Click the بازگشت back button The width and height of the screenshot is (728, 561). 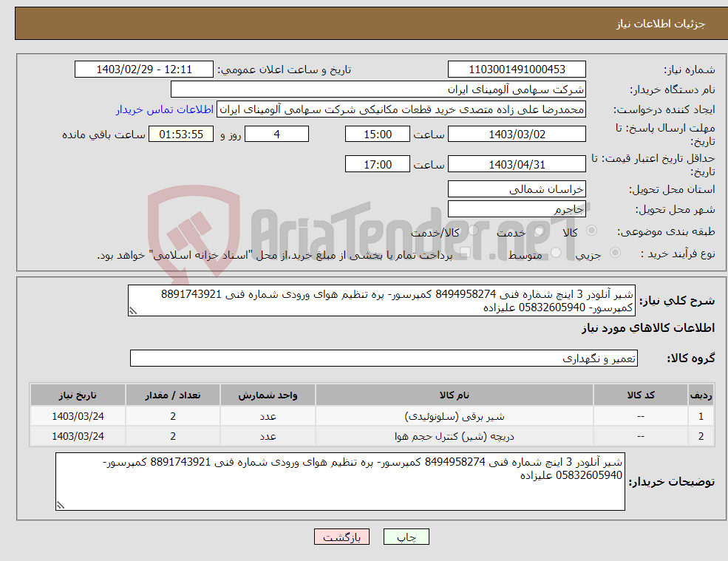341,537
